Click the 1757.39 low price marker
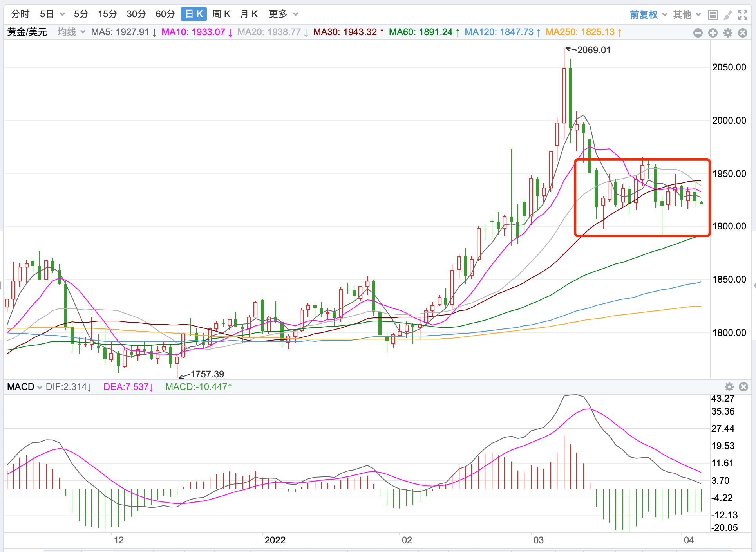Viewport: 756px width, 552px height. (x=207, y=374)
